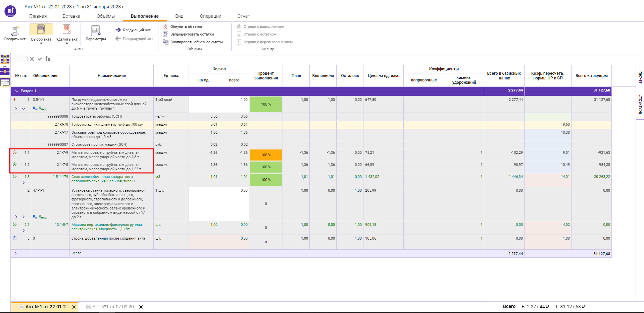Expand the Всего summary row
The image size is (644, 313).
(x=15, y=253)
